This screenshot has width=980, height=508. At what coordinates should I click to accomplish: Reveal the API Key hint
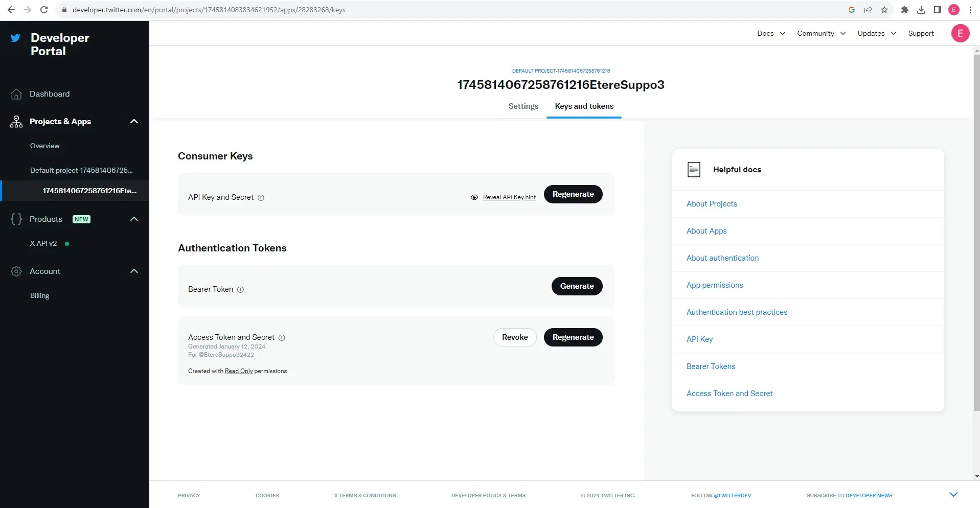pyautogui.click(x=509, y=197)
